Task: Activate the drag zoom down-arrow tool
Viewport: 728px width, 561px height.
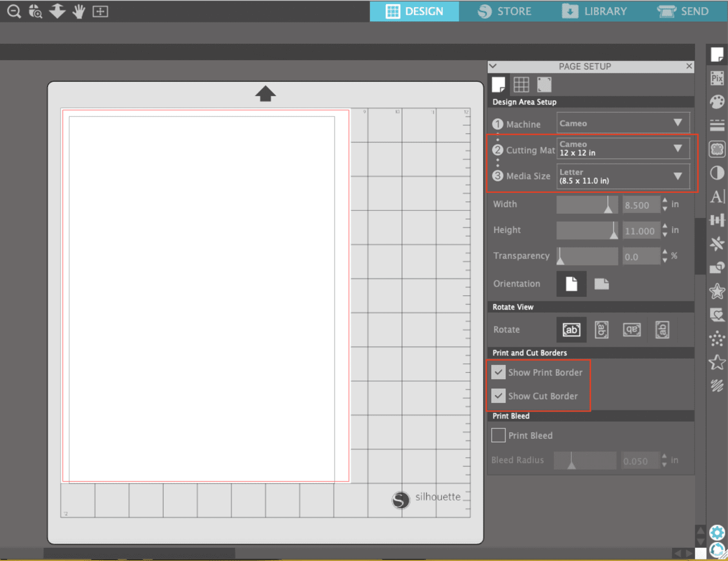Action: pyautogui.click(x=57, y=11)
